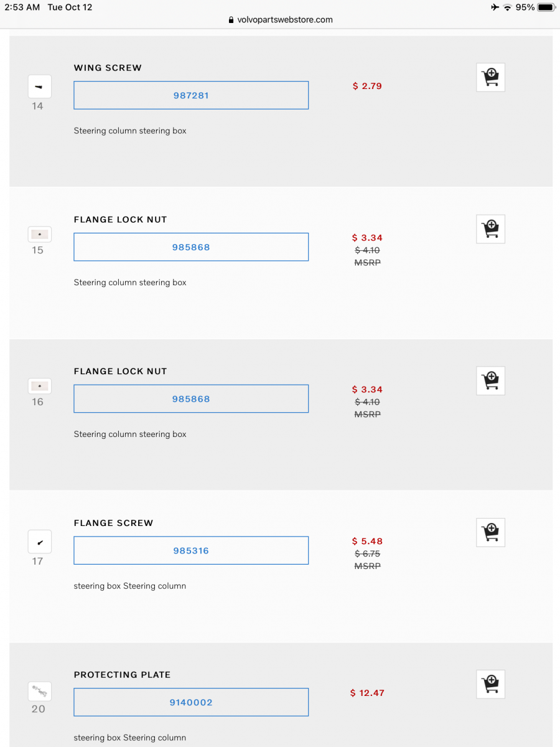Add the Flange Screw to the cart
Image resolution: width=560 pixels, height=747 pixels.
tap(490, 532)
